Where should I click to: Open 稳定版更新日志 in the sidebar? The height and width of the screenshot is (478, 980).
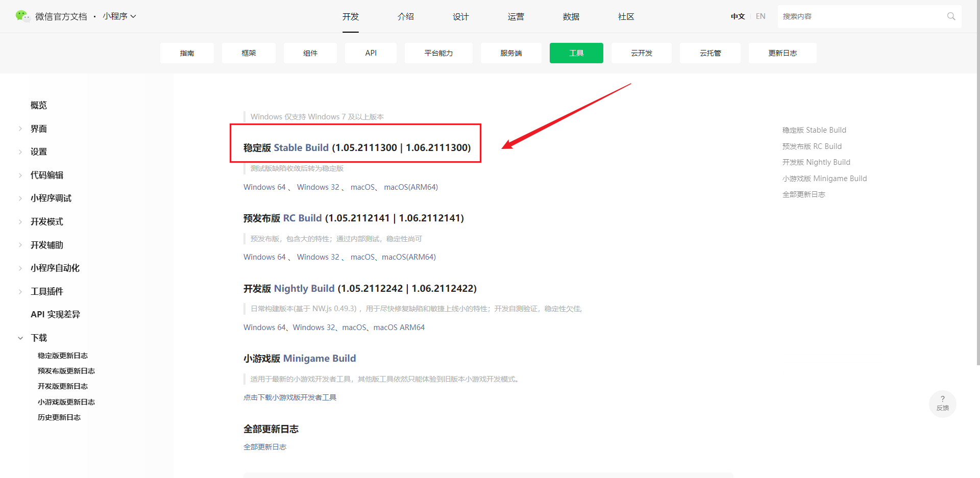[x=63, y=355]
